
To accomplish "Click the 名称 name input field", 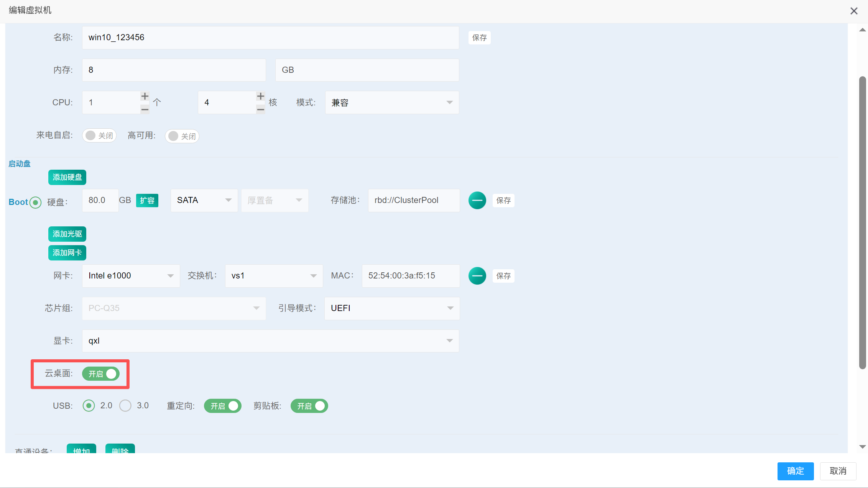I will 270,38.
